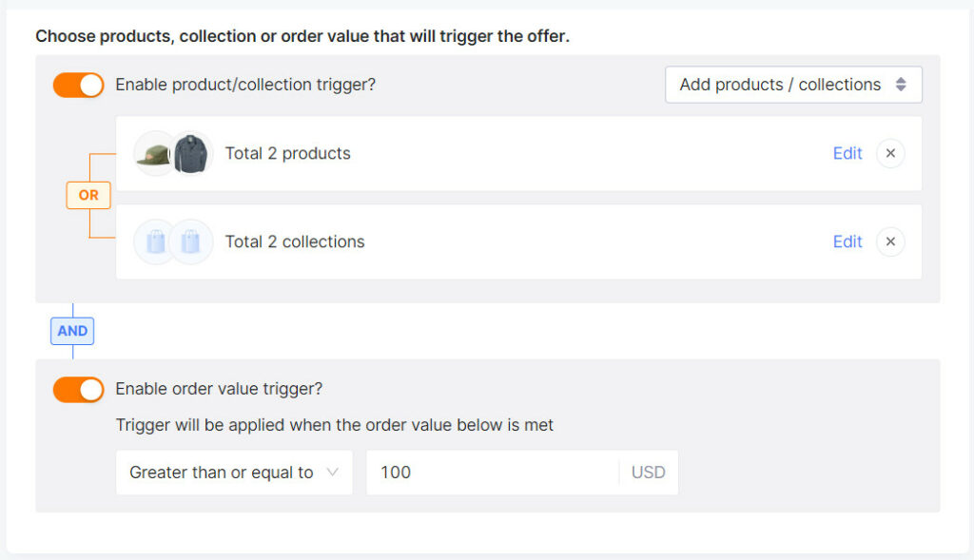Click the second collection bag icon
The width and height of the screenshot is (974, 560).
click(x=190, y=241)
